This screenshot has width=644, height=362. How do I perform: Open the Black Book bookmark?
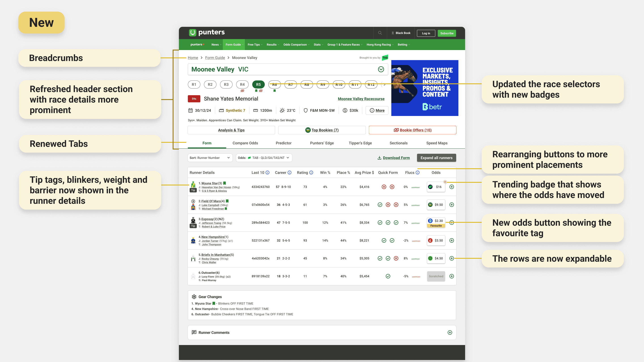[401, 33]
